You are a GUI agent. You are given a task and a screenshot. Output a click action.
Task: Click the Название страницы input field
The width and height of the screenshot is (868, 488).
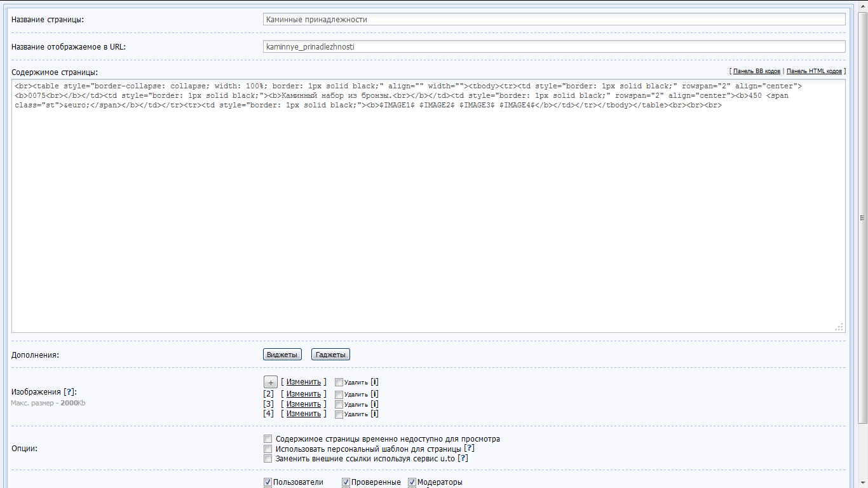(x=553, y=19)
